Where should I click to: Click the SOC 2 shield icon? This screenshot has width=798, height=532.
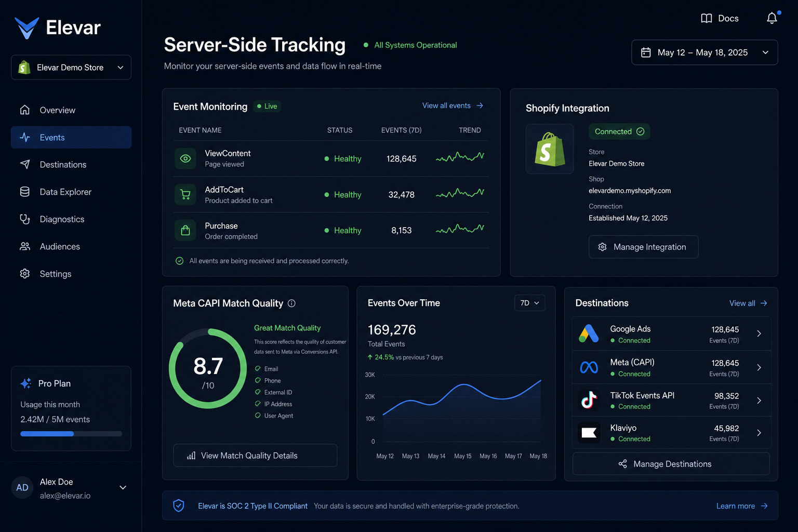(179, 506)
